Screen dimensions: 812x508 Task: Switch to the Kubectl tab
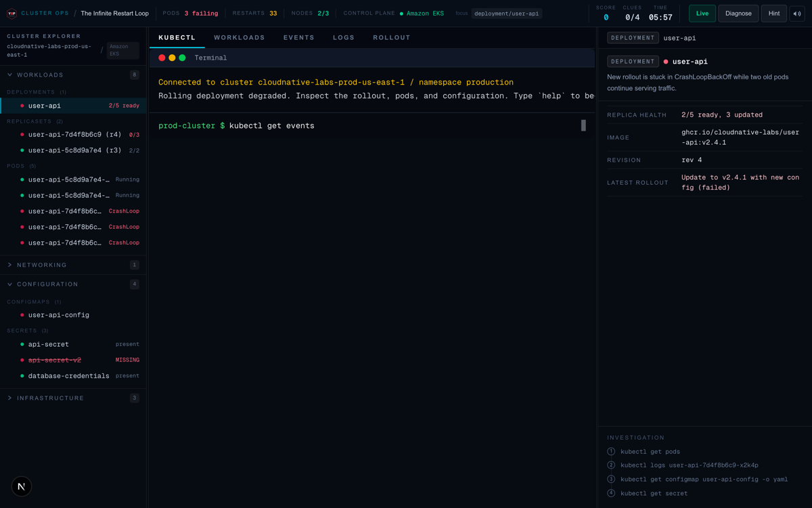pos(177,38)
